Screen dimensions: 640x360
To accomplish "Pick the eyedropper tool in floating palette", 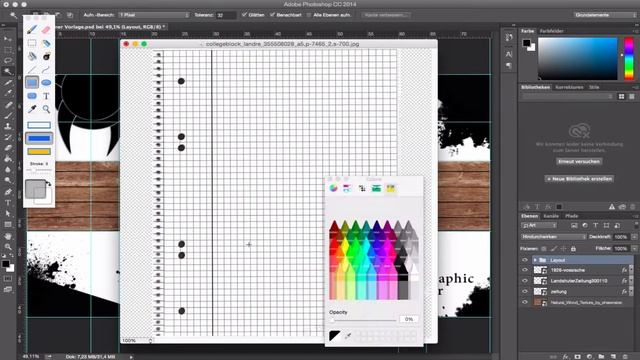I will tap(32, 109).
